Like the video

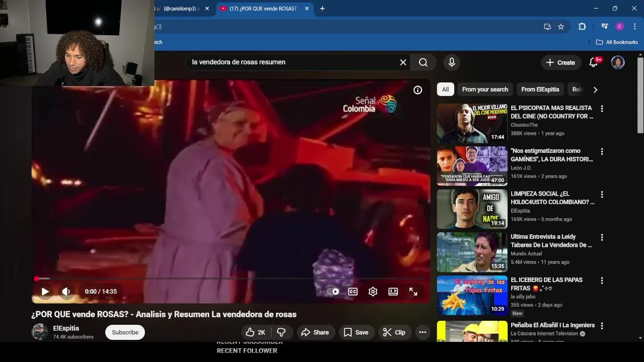(256, 332)
